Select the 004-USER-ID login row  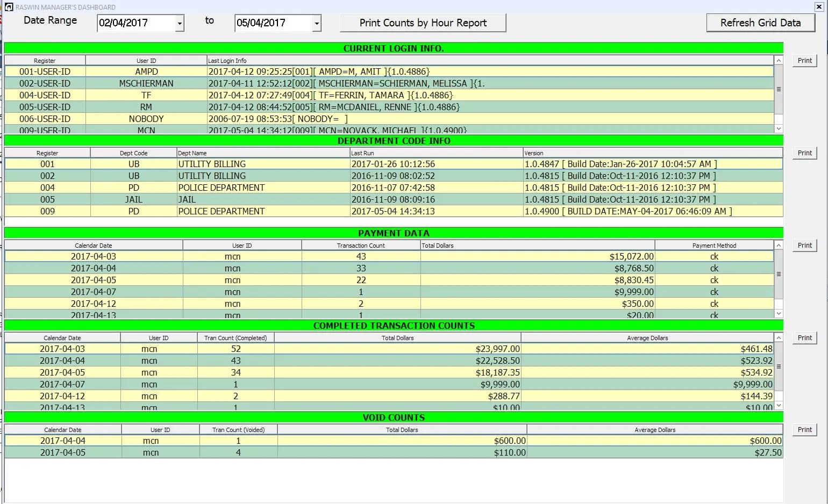tap(389, 95)
